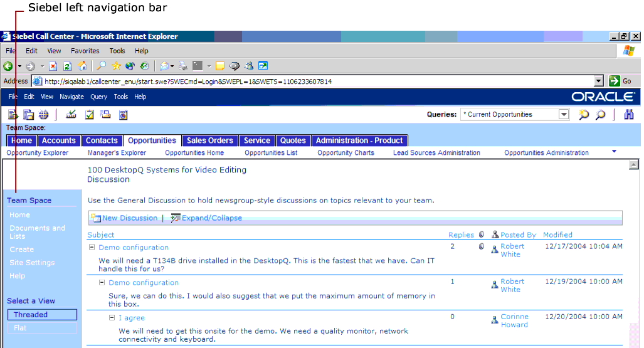Open the Address bar dropdown arrow
This screenshot has height=348, width=644.
click(599, 81)
